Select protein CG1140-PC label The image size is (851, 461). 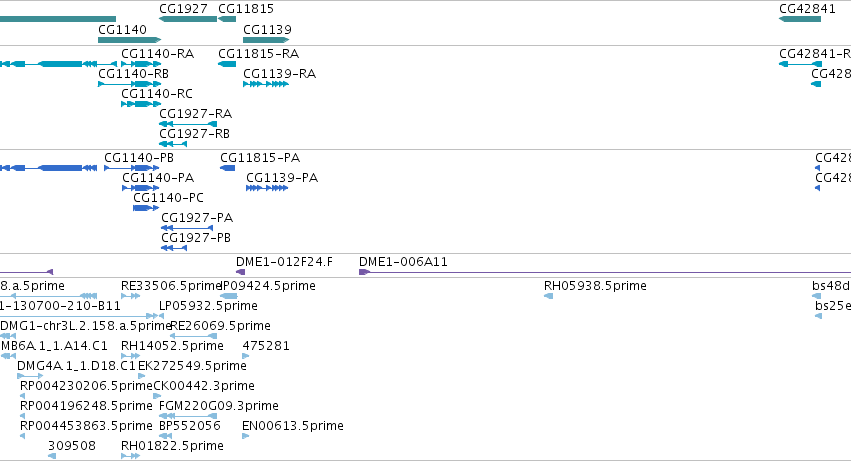click(x=168, y=198)
